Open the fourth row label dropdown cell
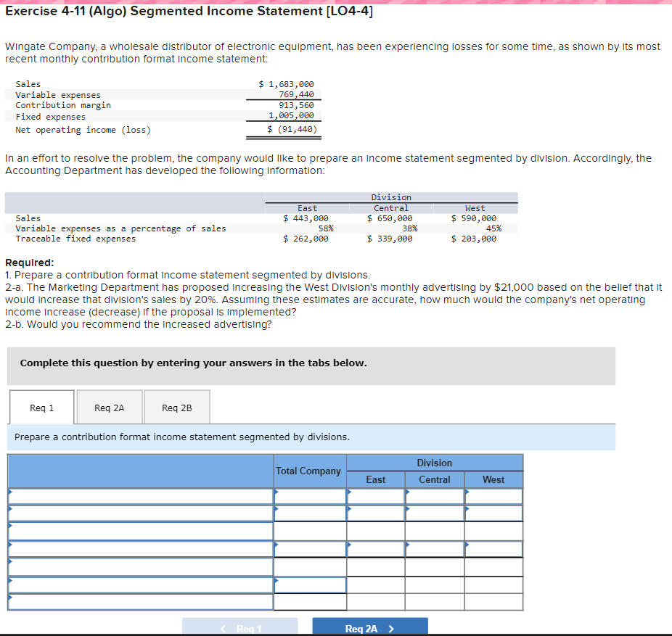672x636 pixels. [138, 549]
